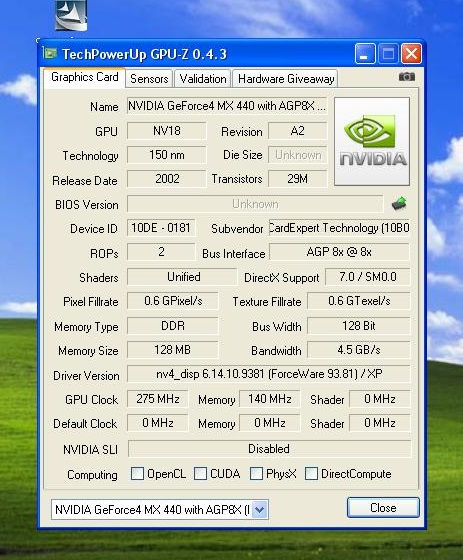Click the "Default Clock" label
This screenshot has width=463, height=560.
click(x=85, y=424)
